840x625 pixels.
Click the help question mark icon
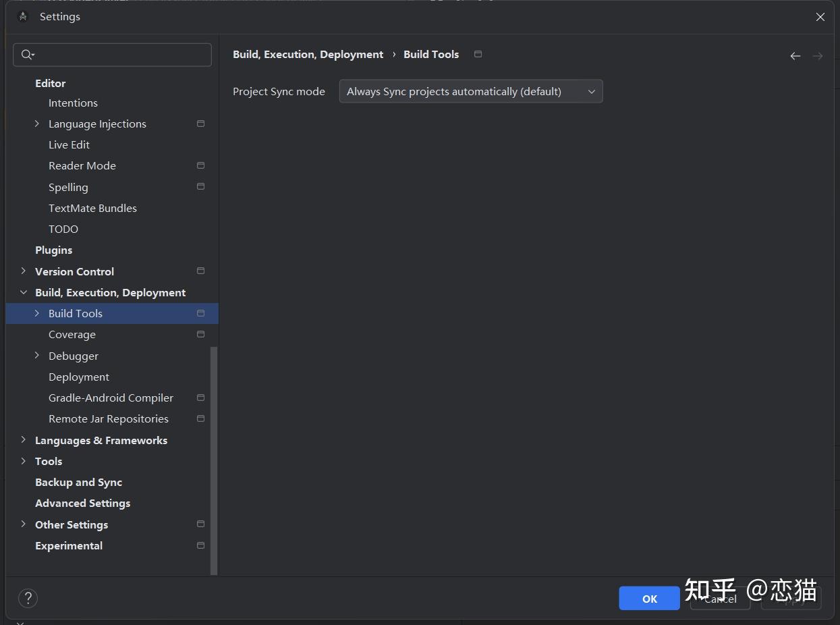(28, 598)
